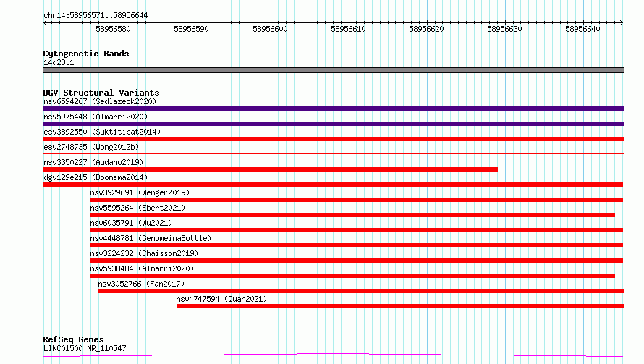Click the red bar under dgv129e215
Image resolution: width=644 pixels, height=364 pixels.
[x=333, y=185]
